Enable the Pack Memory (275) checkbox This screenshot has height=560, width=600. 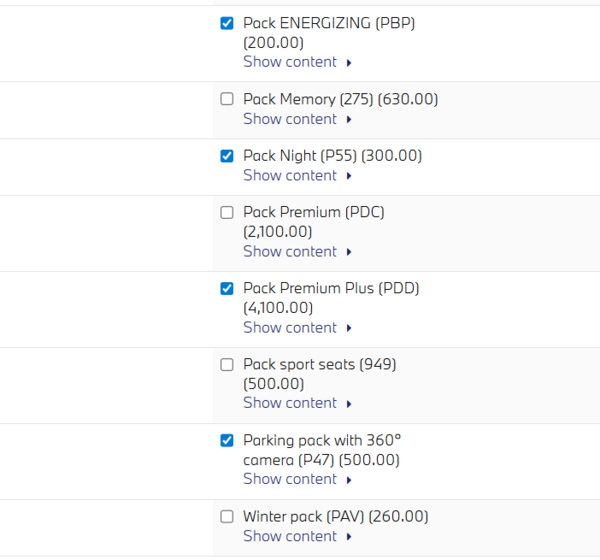click(227, 99)
